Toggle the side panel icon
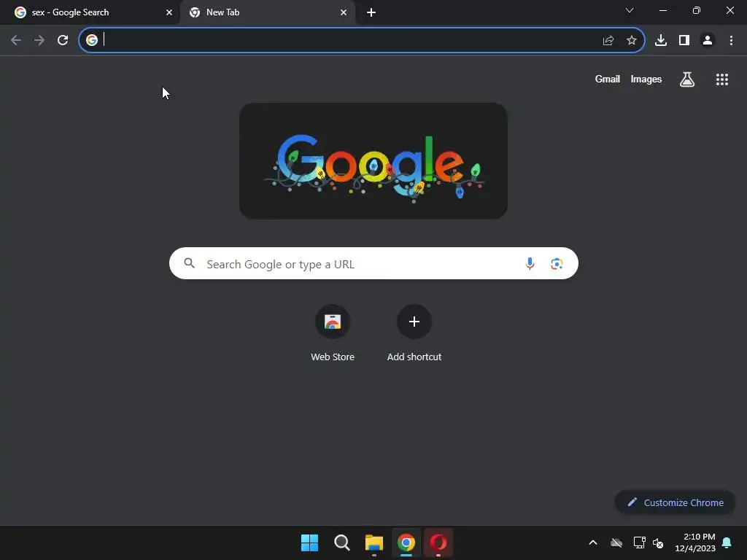This screenshot has width=747, height=560. [x=684, y=41]
